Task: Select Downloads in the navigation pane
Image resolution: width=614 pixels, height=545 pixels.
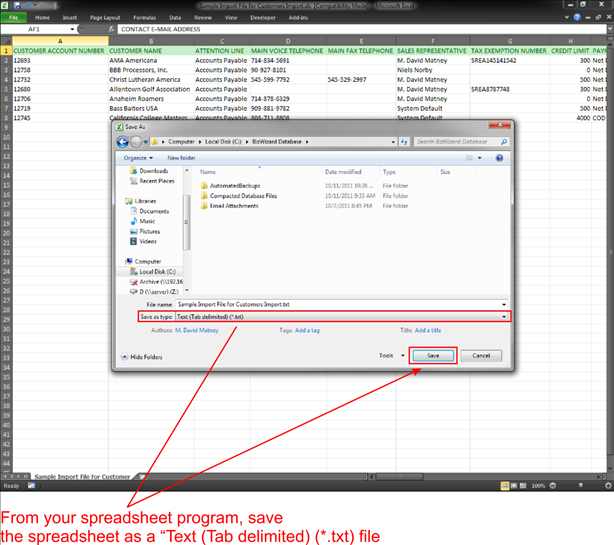Action: point(149,171)
